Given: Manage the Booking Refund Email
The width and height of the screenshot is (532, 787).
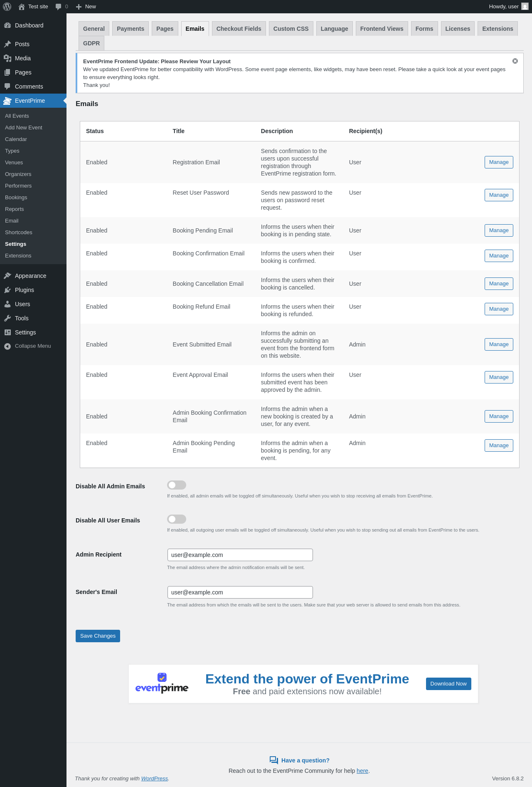Looking at the screenshot, I should tap(499, 309).
